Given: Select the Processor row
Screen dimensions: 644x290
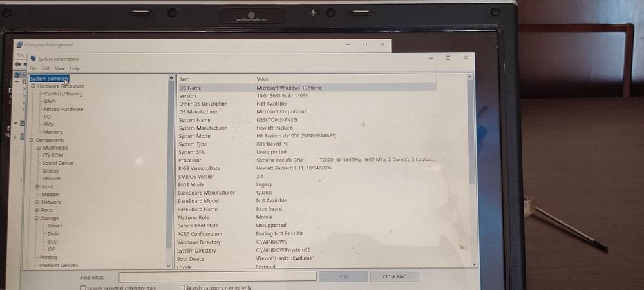Looking at the screenshot, I should [x=307, y=160].
